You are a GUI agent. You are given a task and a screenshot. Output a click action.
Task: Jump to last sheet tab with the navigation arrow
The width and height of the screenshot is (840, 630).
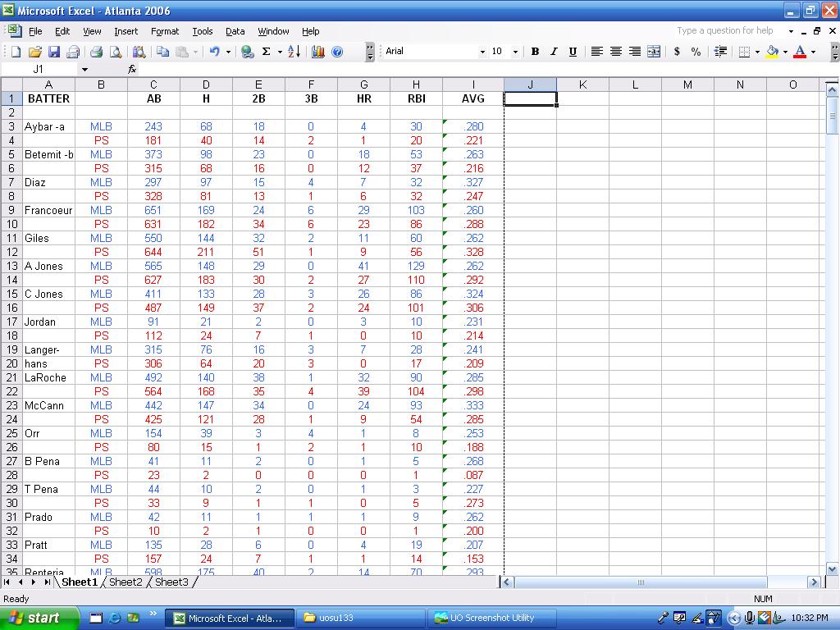click(x=47, y=582)
